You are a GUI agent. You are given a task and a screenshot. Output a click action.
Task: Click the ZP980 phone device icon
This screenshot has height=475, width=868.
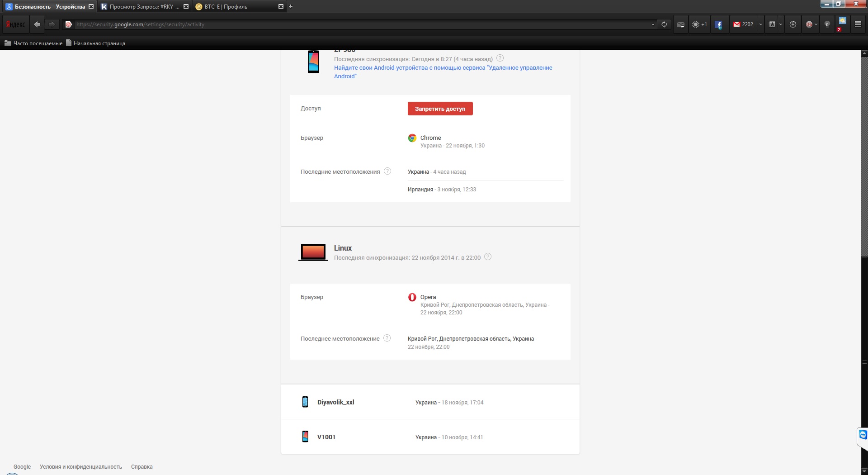[313, 62]
